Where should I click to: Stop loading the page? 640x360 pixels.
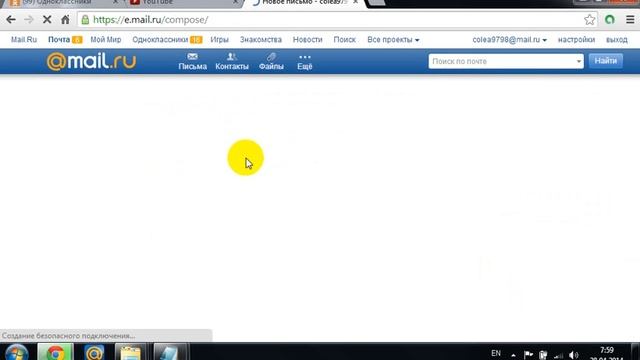tap(47, 20)
